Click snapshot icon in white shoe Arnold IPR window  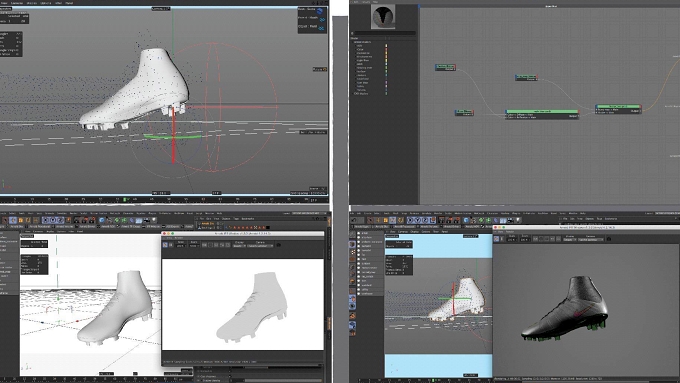[x=279, y=245]
